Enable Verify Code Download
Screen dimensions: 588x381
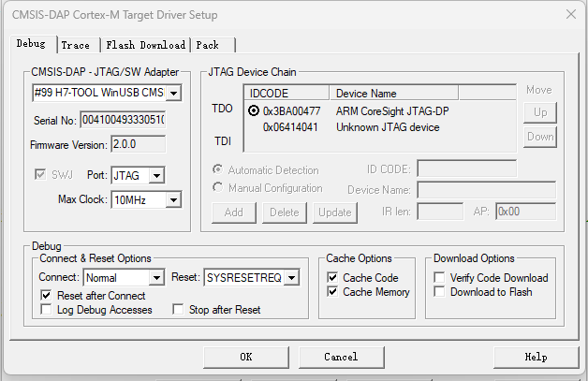click(439, 277)
